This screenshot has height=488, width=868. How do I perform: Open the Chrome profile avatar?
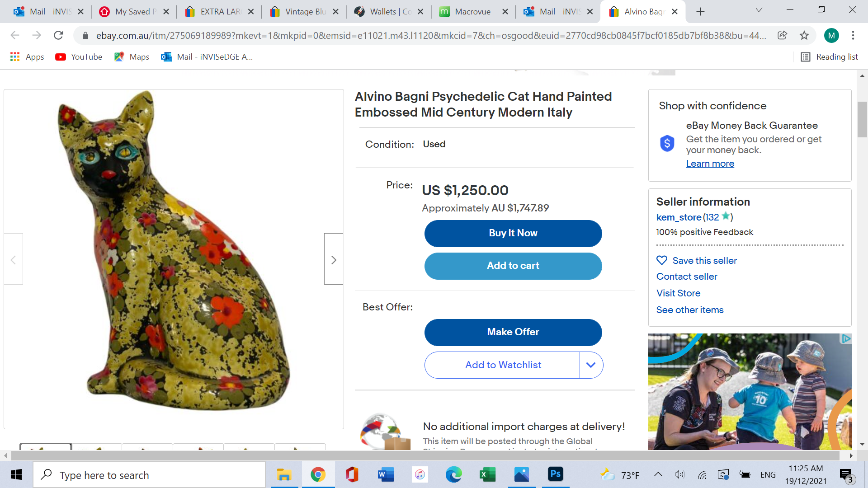pos(831,35)
